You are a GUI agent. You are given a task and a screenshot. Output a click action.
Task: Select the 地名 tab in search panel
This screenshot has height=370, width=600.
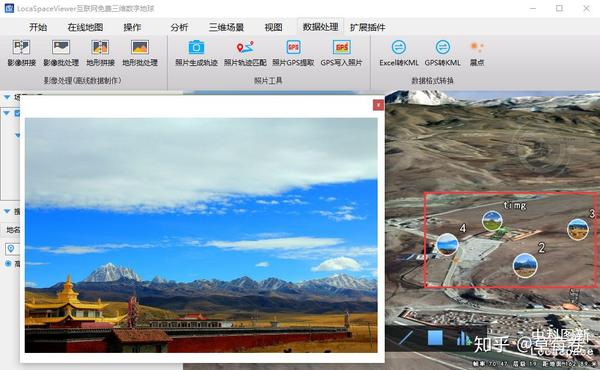pyautogui.click(x=13, y=230)
